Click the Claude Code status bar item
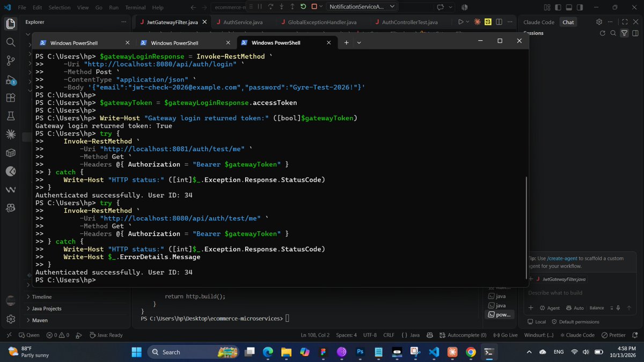Screen dimensions: 644x362 tap(577, 335)
